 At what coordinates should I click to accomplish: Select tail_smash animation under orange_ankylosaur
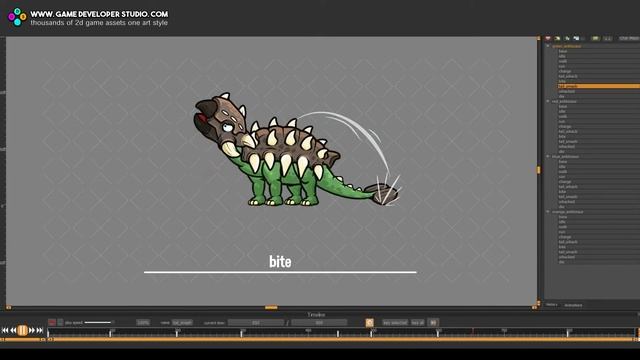coord(568,252)
